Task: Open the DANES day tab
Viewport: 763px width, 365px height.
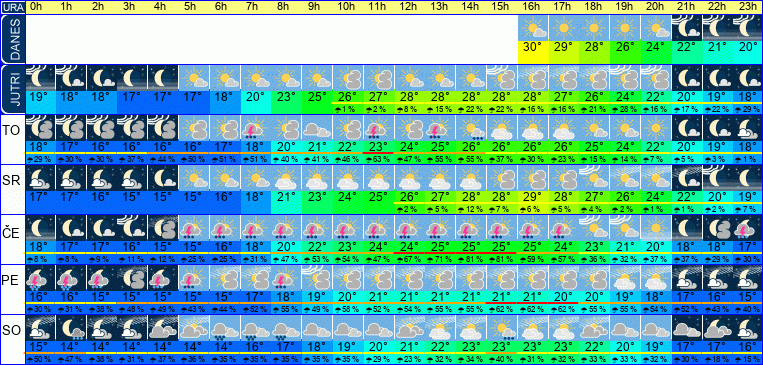Action: click(12, 39)
